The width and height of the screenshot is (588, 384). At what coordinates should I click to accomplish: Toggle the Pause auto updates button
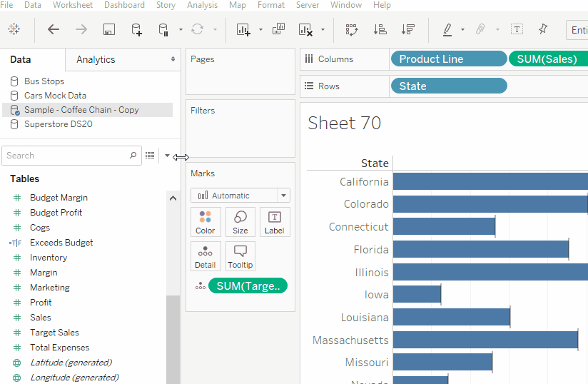(x=163, y=29)
